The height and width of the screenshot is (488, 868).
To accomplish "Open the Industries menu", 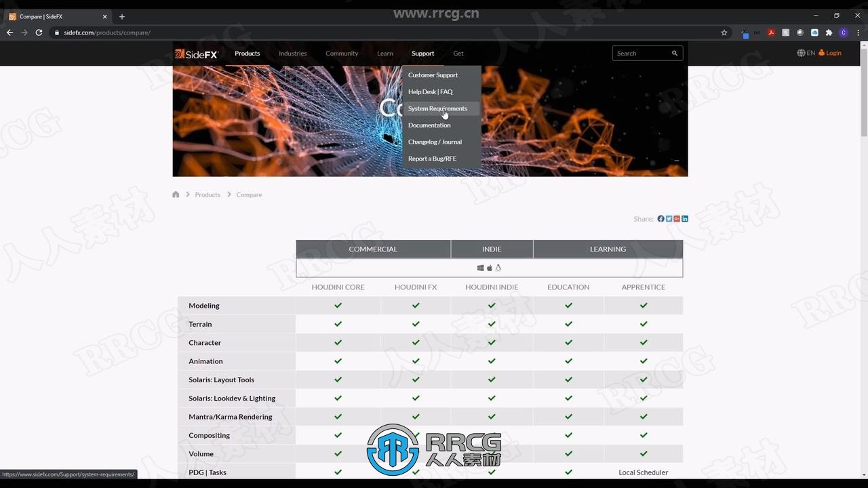I will [293, 54].
